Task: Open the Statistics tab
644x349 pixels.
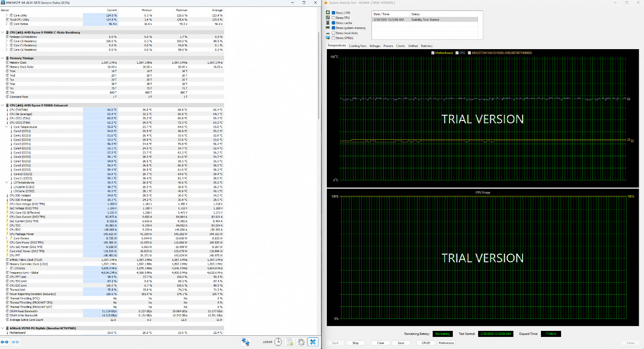Action: point(427,46)
